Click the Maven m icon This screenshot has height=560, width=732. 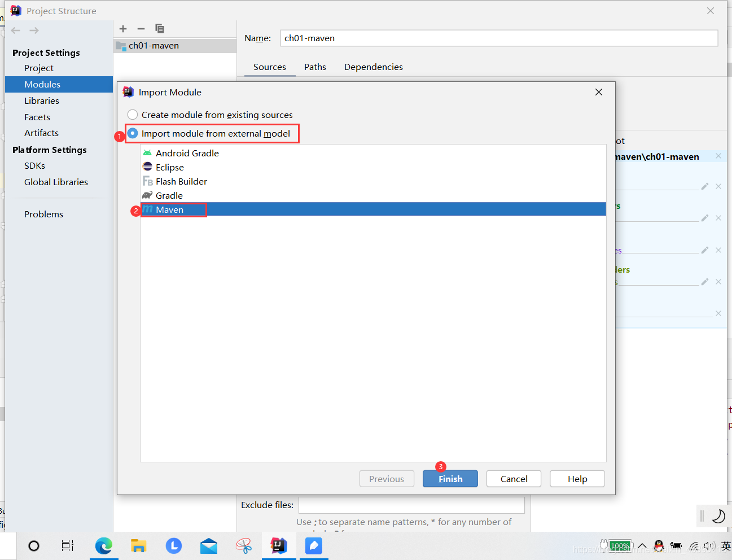148,209
